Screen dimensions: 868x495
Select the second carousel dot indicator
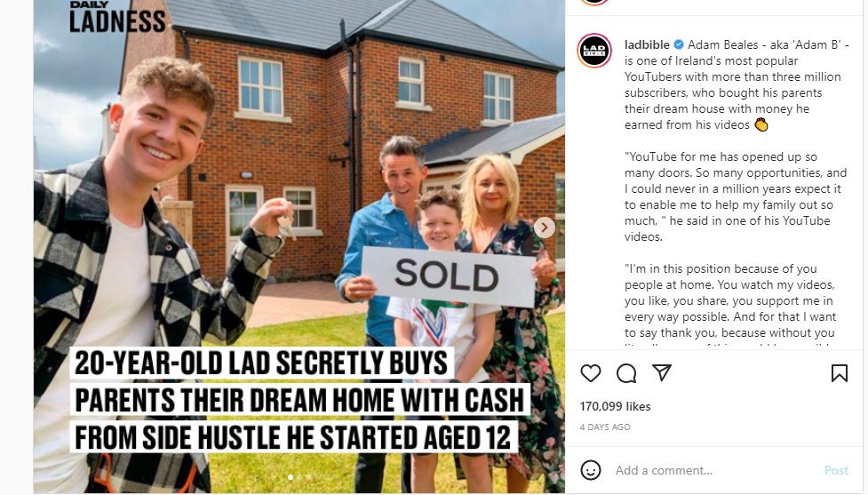pyautogui.click(x=299, y=476)
